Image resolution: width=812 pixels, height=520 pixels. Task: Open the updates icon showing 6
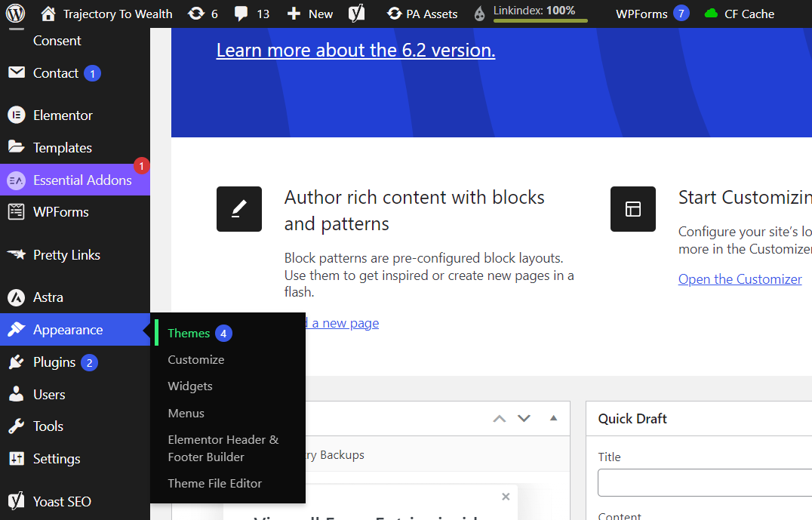pos(203,14)
